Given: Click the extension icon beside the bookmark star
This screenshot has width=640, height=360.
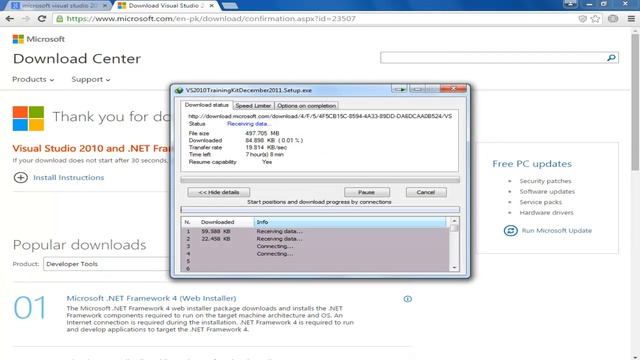Looking at the screenshot, I should point(613,19).
